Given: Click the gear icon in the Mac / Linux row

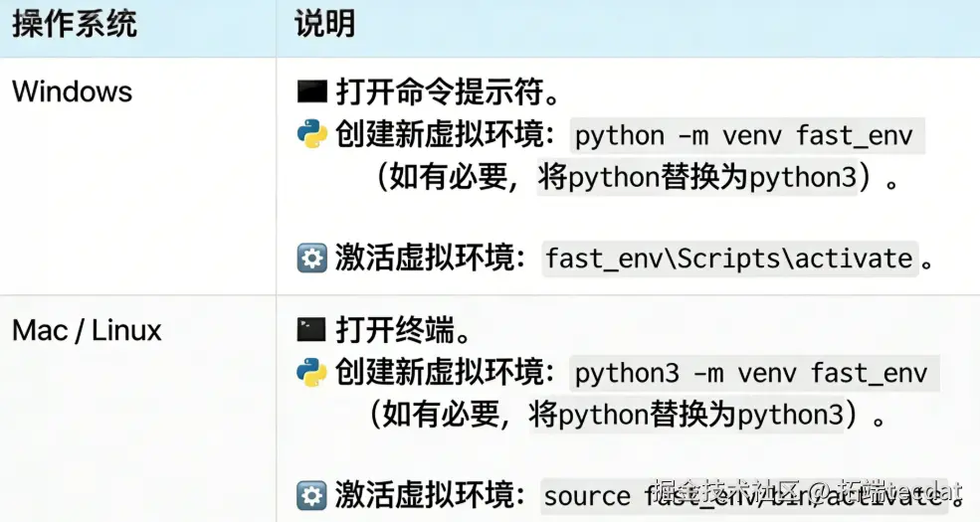Looking at the screenshot, I should [x=312, y=494].
